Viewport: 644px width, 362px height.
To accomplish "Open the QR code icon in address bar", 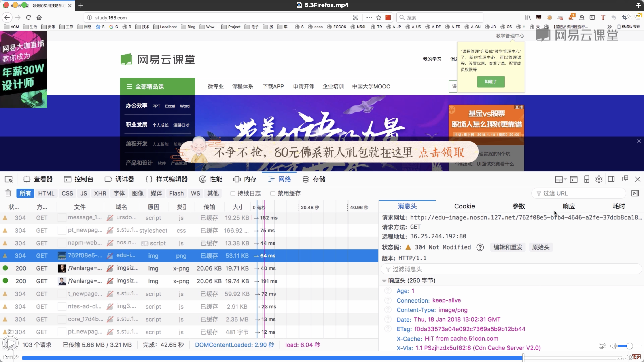I will pos(356,17).
